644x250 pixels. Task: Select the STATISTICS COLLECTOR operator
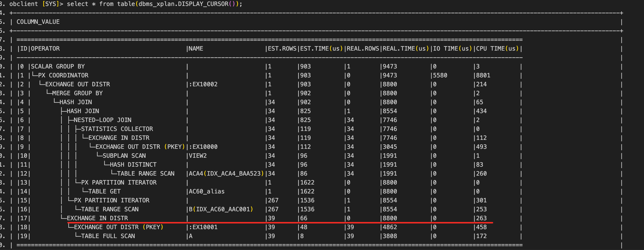(x=117, y=129)
